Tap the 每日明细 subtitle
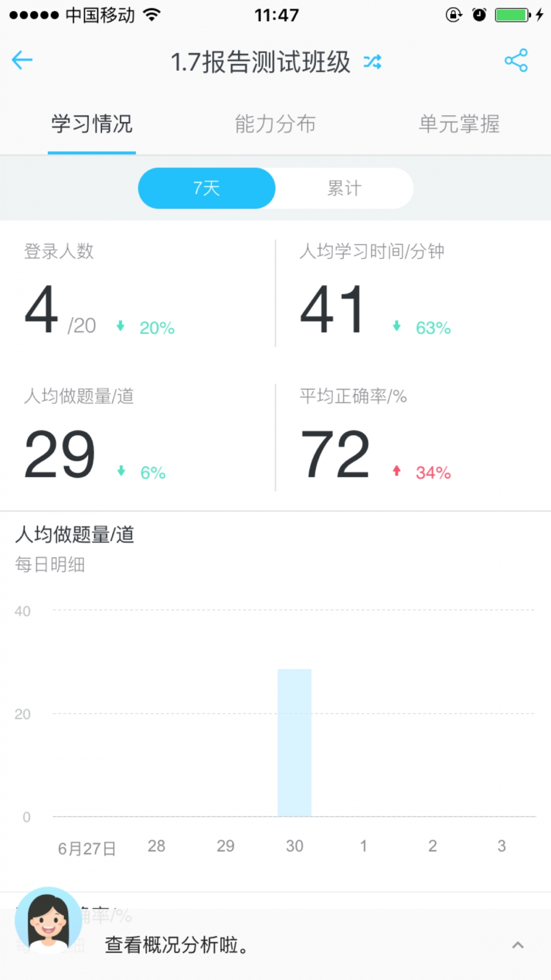 point(50,565)
